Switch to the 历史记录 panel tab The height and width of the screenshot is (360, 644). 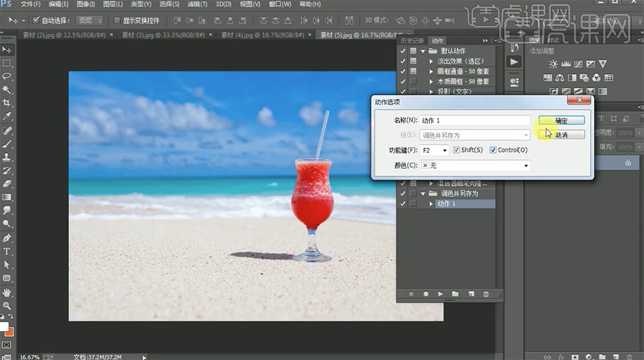pos(412,41)
